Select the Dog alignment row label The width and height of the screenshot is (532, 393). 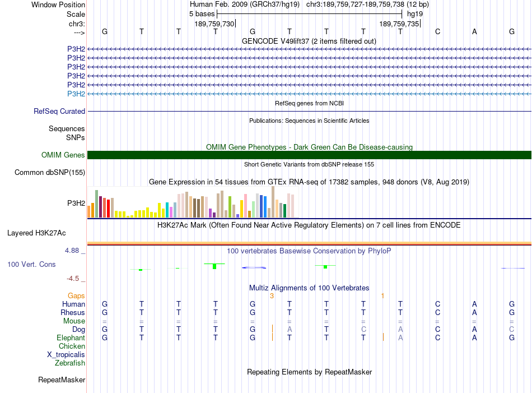click(78, 330)
